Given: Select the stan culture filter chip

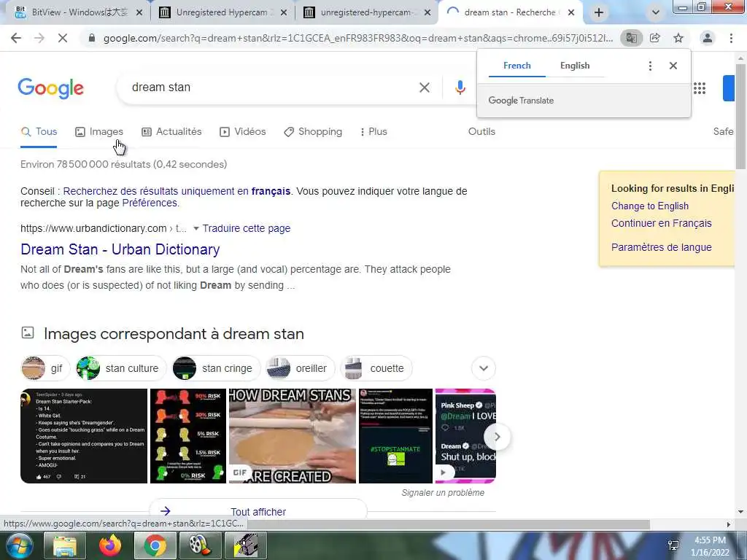Looking at the screenshot, I should click(x=120, y=368).
